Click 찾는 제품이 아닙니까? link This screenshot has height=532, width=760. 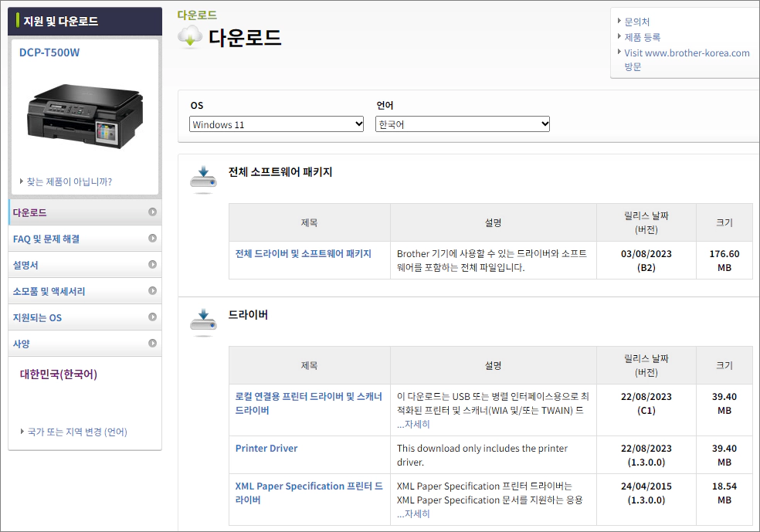pyautogui.click(x=69, y=181)
